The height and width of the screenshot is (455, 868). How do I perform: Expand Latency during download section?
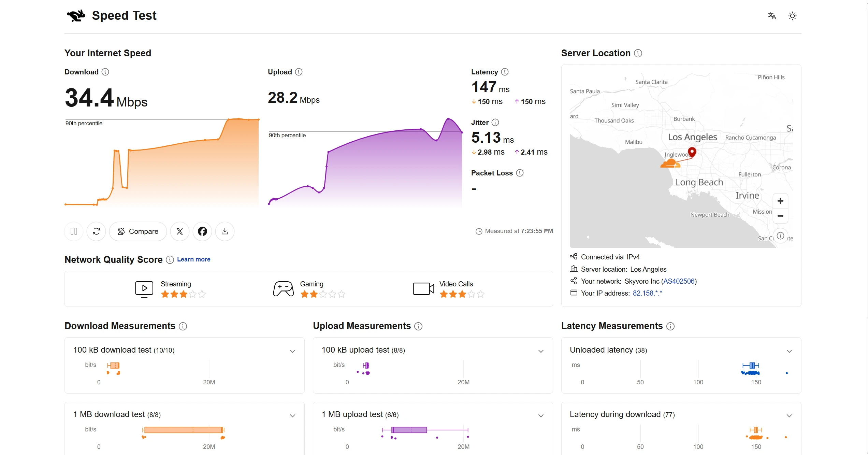click(789, 416)
